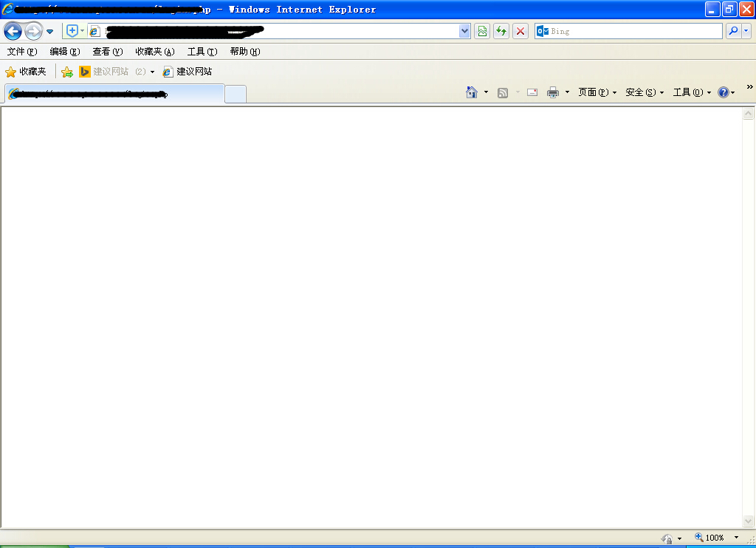Open the 页面(P) command menu

[x=597, y=92]
